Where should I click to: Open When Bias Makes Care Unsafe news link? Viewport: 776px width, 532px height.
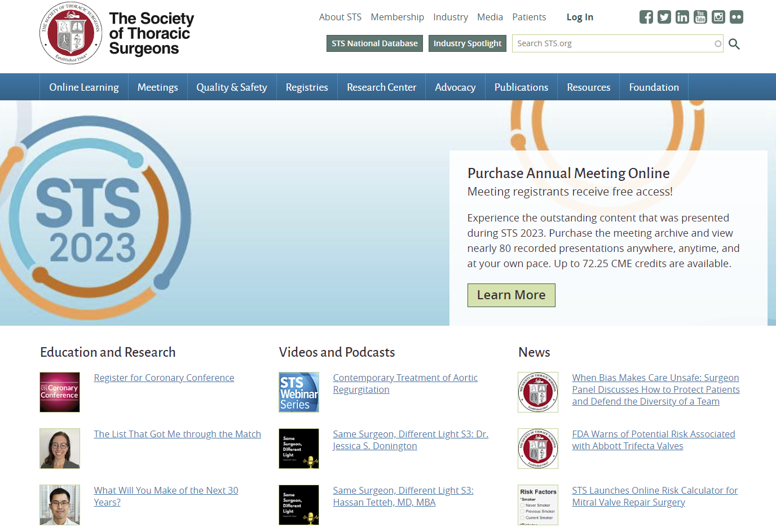point(656,389)
